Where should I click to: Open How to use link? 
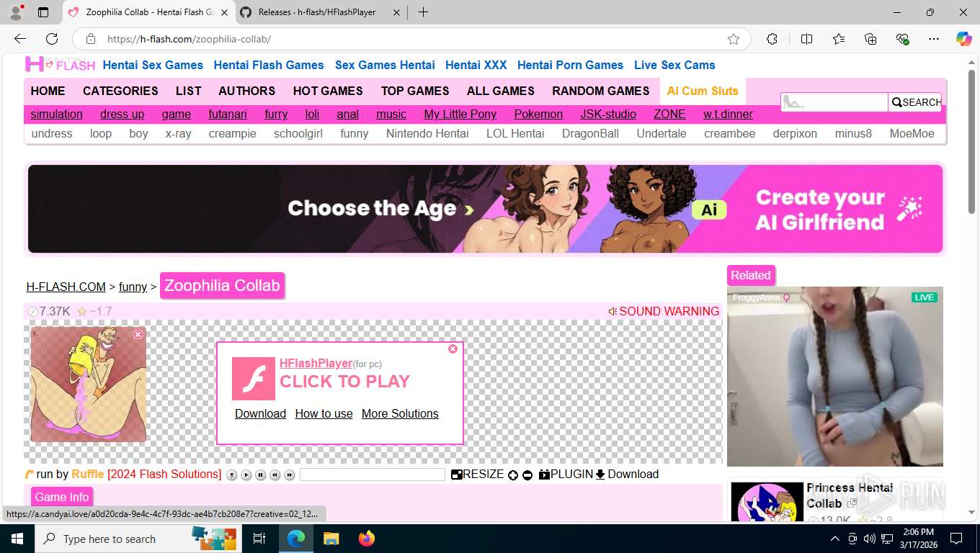[x=324, y=413]
